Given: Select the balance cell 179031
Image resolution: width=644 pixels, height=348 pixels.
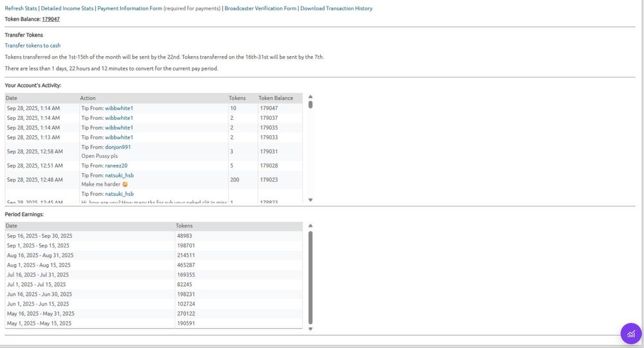Looking at the screenshot, I should click(x=269, y=151).
